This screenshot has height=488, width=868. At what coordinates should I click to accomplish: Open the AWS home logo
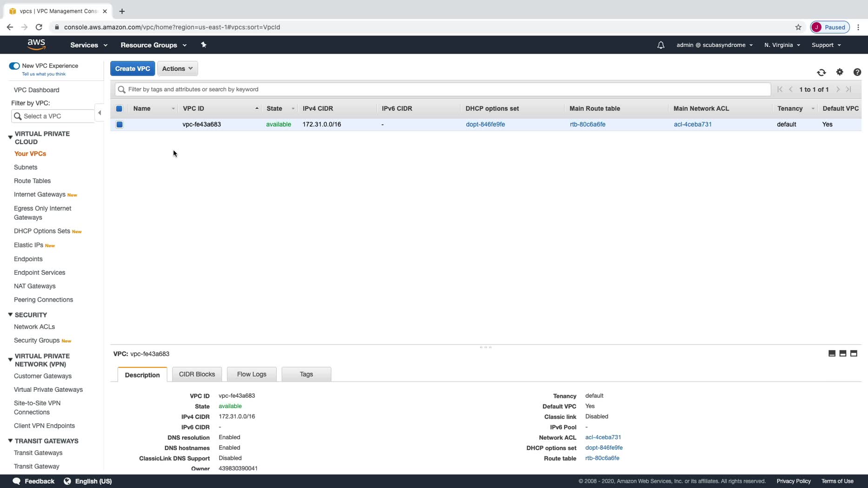(x=36, y=45)
